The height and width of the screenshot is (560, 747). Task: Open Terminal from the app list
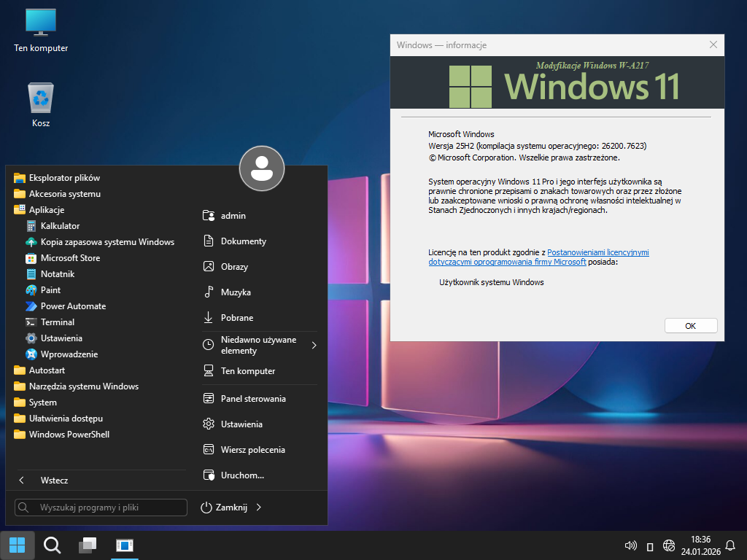(x=58, y=322)
